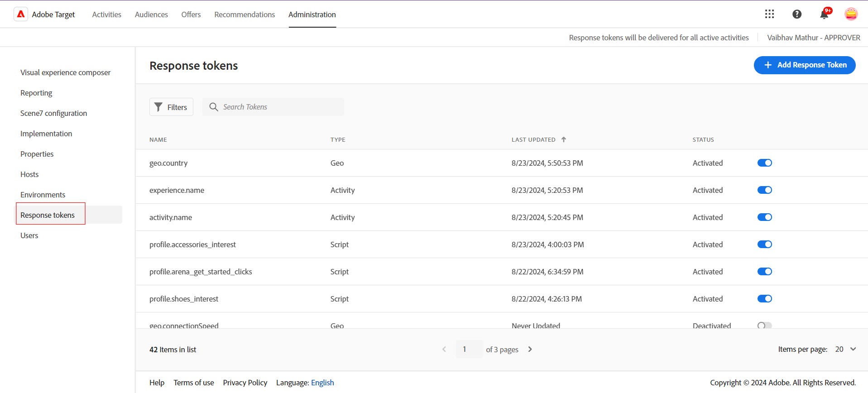Go to the Hosts page
Screen dimensions: 868x393
[x=29, y=174]
